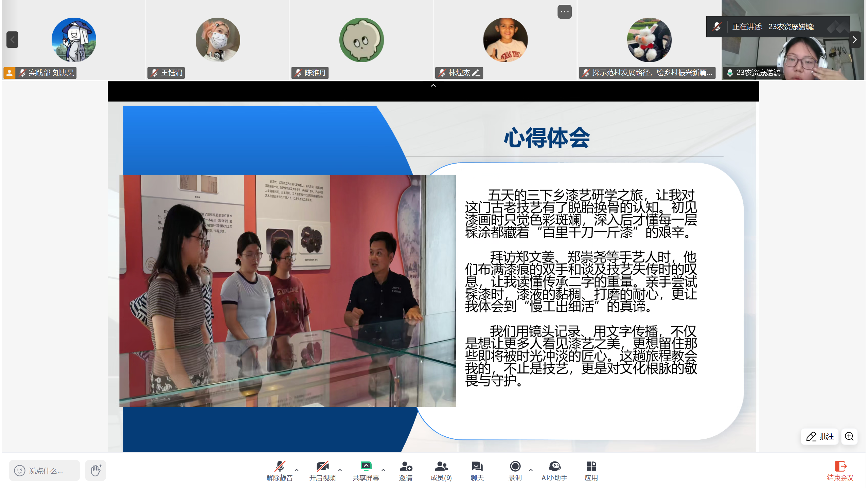This screenshot has height=491, width=868.
Task: Open more options on 林煌杰 tile
Action: [564, 12]
